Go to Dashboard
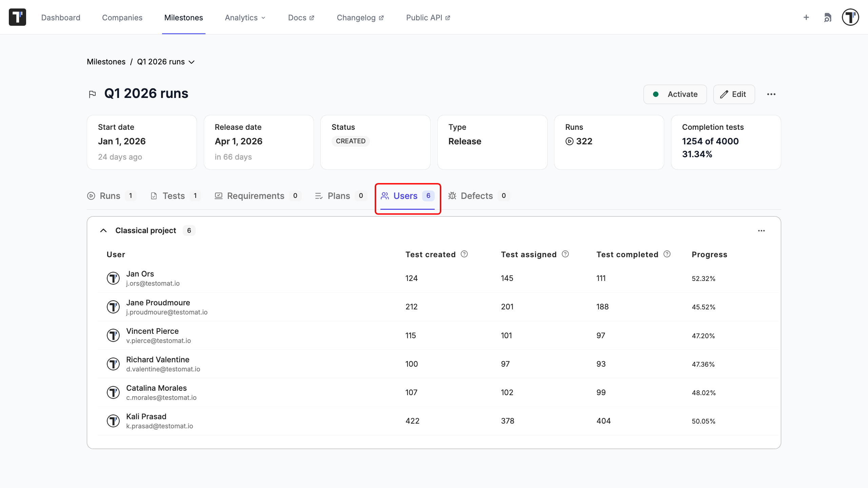This screenshot has width=868, height=488. point(61,18)
